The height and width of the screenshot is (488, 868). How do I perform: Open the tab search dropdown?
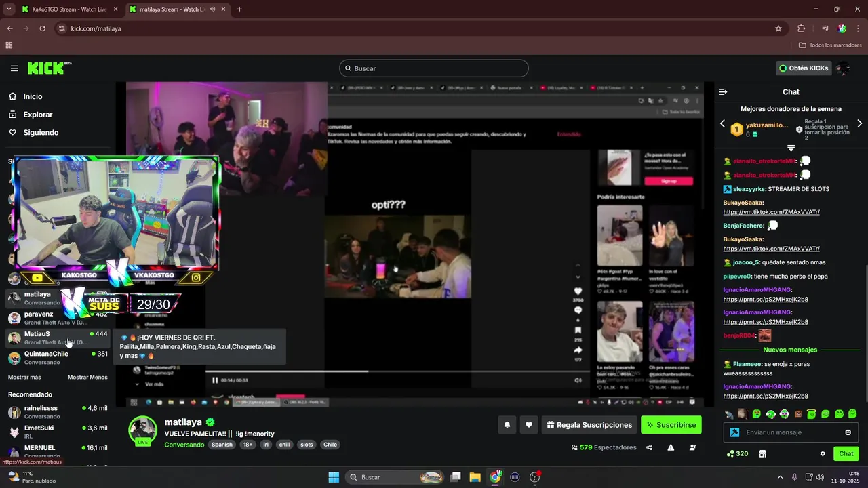9,9
